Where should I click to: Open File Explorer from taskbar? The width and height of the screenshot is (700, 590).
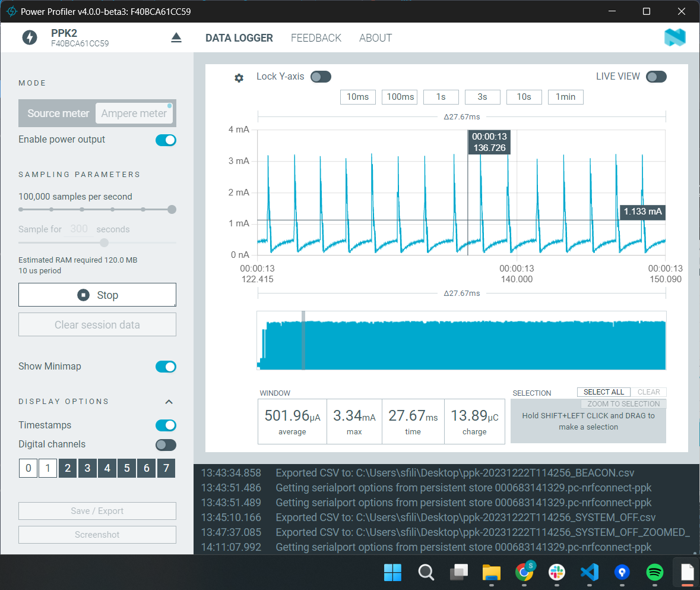[x=491, y=572]
